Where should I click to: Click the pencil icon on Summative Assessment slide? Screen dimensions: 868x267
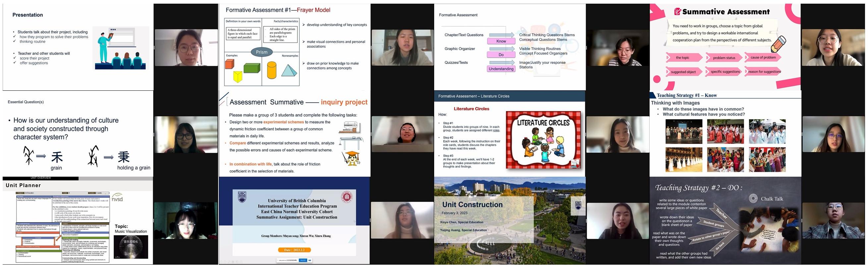(778, 44)
